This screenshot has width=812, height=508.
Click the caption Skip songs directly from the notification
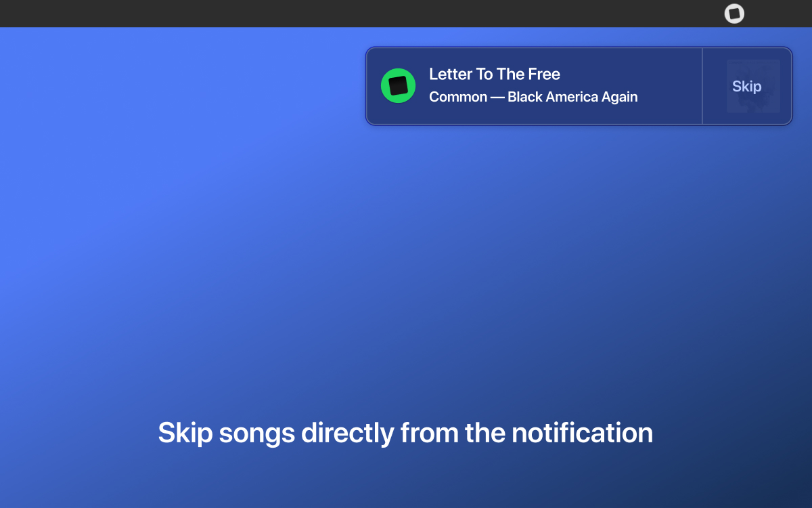(405, 433)
